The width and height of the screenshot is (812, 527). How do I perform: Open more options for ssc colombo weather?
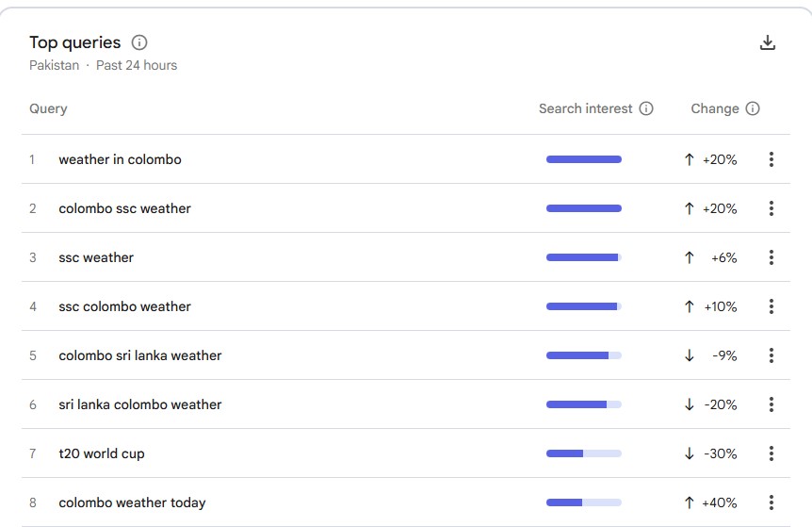pyautogui.click(x=771, y=306)
